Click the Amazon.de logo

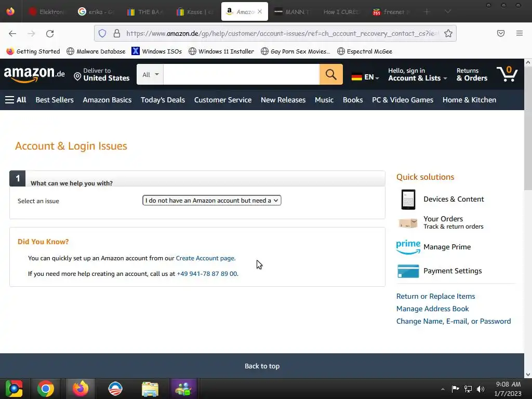click(34, 74)
